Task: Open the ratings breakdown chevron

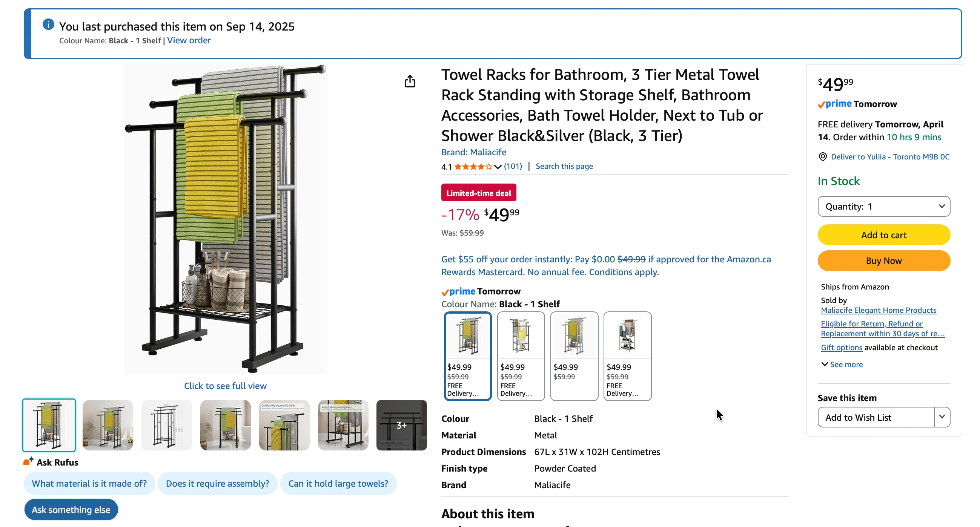Action: pyautogui.click(x=498, y=167)
